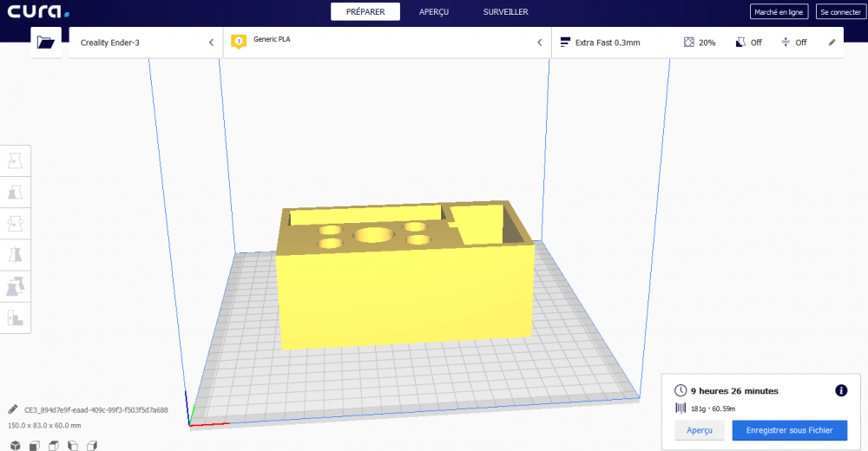Viewport: 868px width, 451px height.
Task: Click the print info circle icon
Action: click(x=841, y=390)
